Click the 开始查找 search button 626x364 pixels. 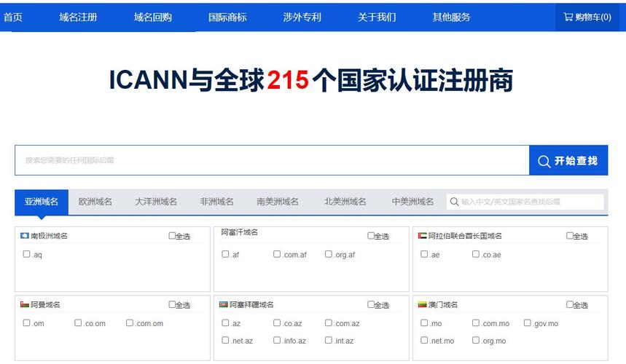(x=568, y=160)
